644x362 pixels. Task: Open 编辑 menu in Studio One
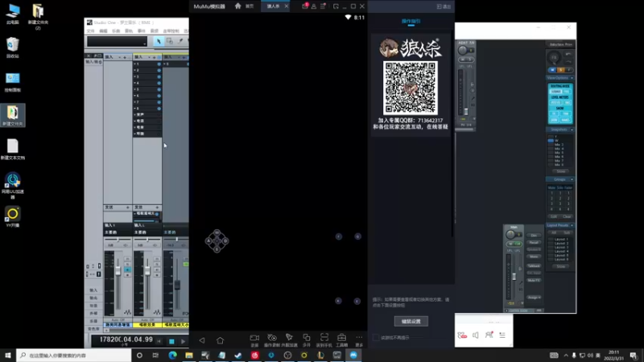click(104, 31)
